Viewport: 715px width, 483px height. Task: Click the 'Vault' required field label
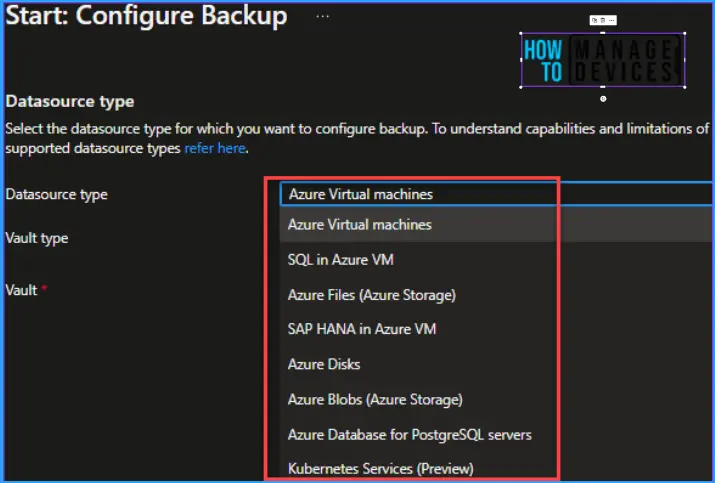pyautogui.click(x=26, y=290)
